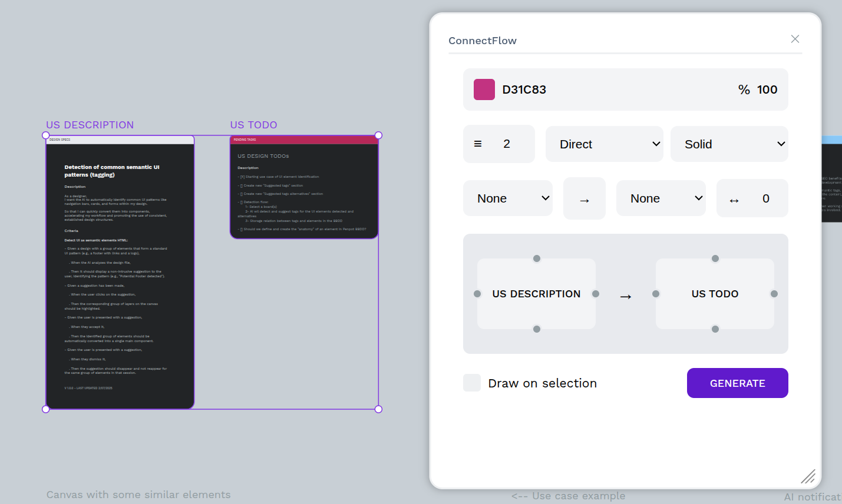Image resolution: width=842 pixels, height=504 pixels.
Task: Select right anchor point of US DESCRIPTION
Action: pos(596,294)
